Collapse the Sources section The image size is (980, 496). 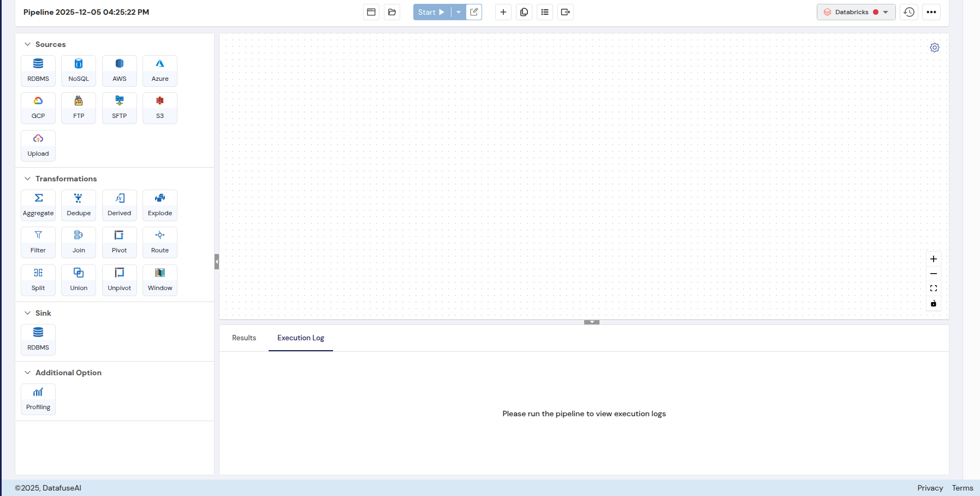click(28, 44)
